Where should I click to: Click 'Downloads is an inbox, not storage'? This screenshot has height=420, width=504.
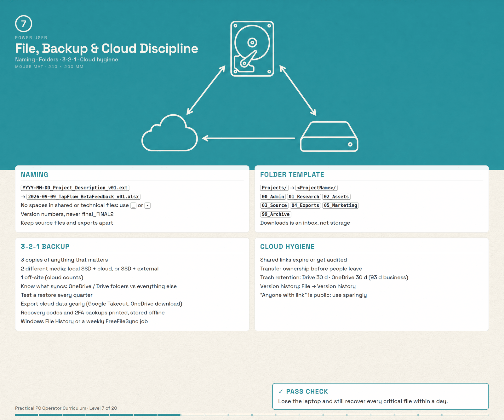click(305, 223)
